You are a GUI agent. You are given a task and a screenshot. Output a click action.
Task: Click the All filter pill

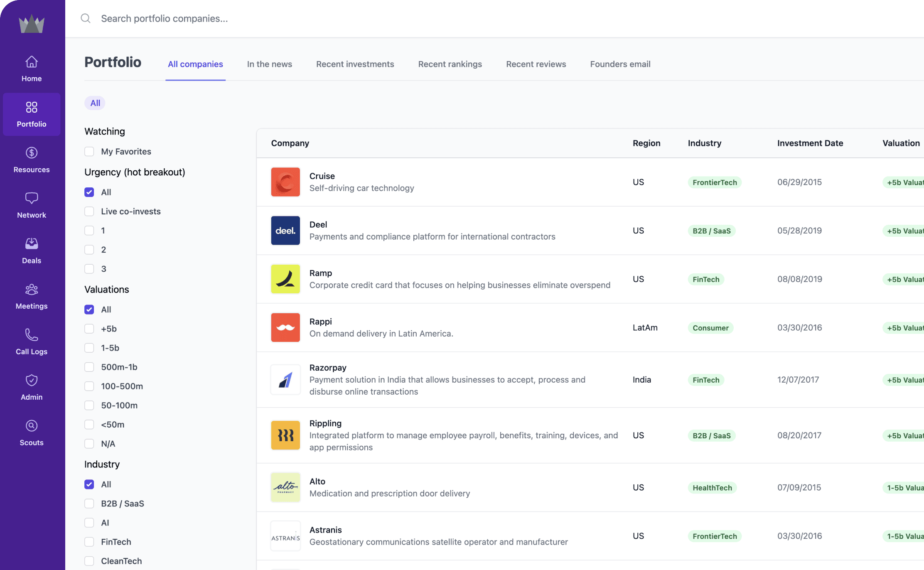[x=95, y=103]
